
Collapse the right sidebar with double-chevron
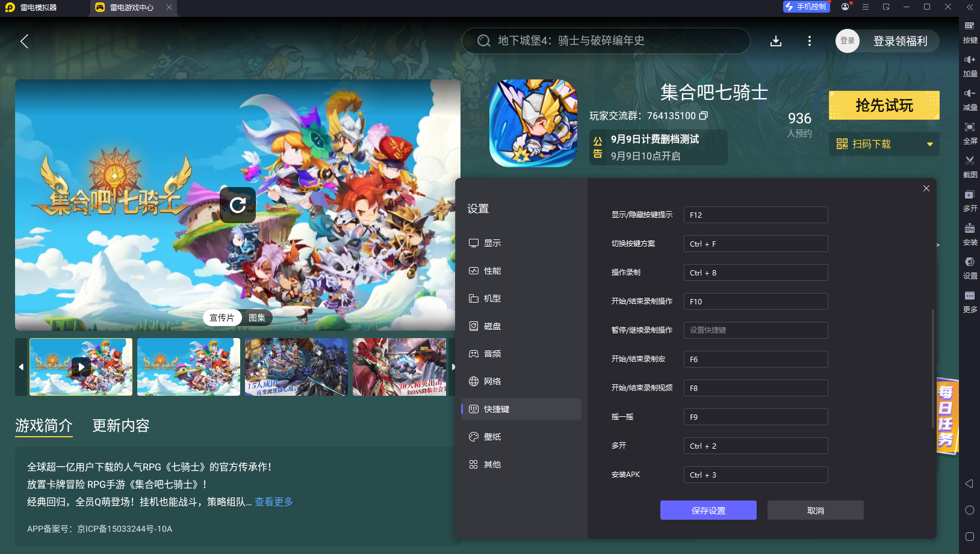(969, 7)
